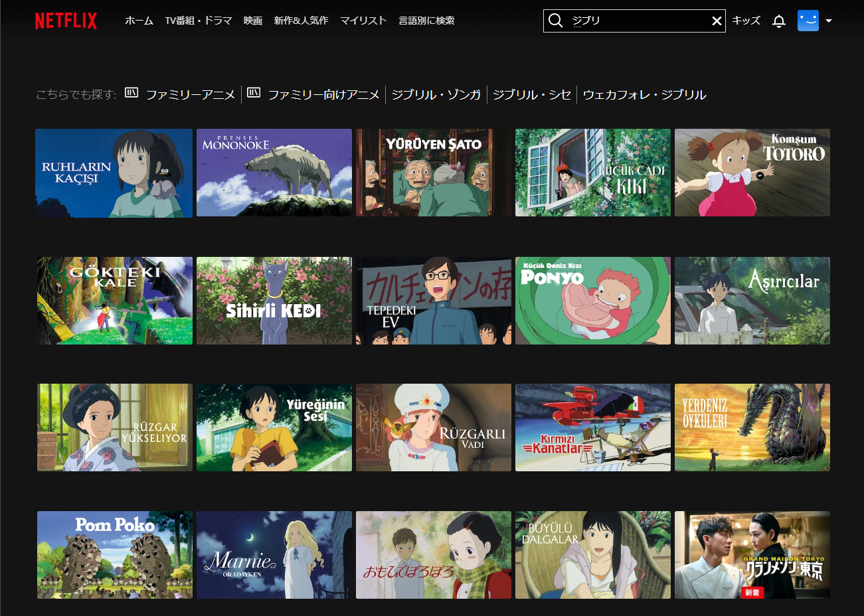Open the Tepedeki Ev title card
864x616 pixels.
click(434, 301)
